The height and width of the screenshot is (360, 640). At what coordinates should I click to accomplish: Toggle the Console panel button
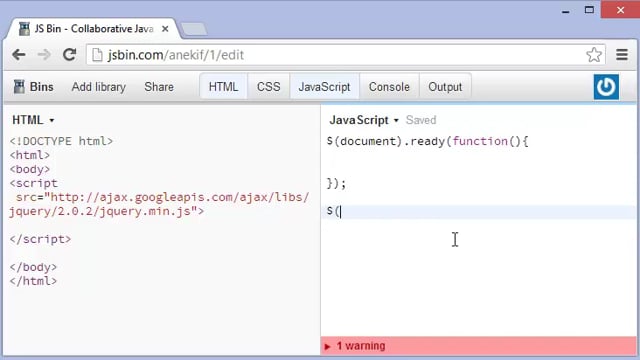point(389,87)
